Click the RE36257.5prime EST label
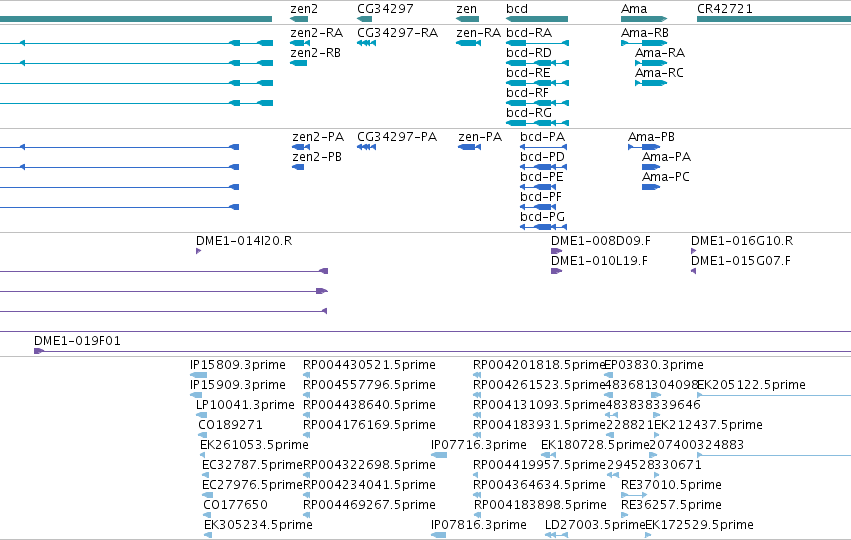 [671, 505]
